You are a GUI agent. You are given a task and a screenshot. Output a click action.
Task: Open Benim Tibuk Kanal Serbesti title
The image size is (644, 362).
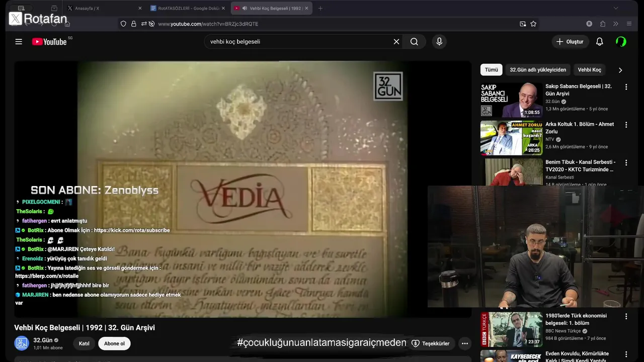click(580, 166)
